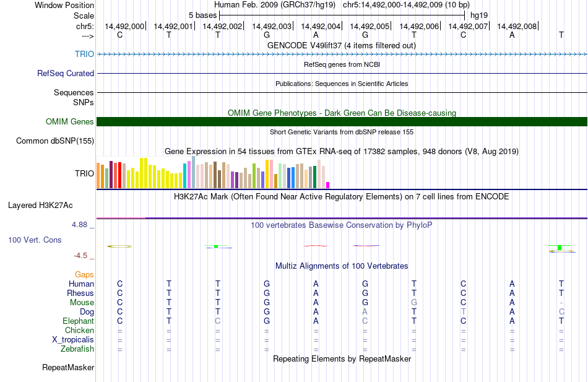
Task: Select the Zebrafish species label
Action: point(77,349)
